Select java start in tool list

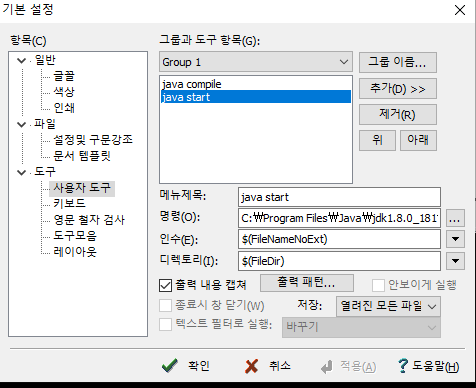pos(256,97)
